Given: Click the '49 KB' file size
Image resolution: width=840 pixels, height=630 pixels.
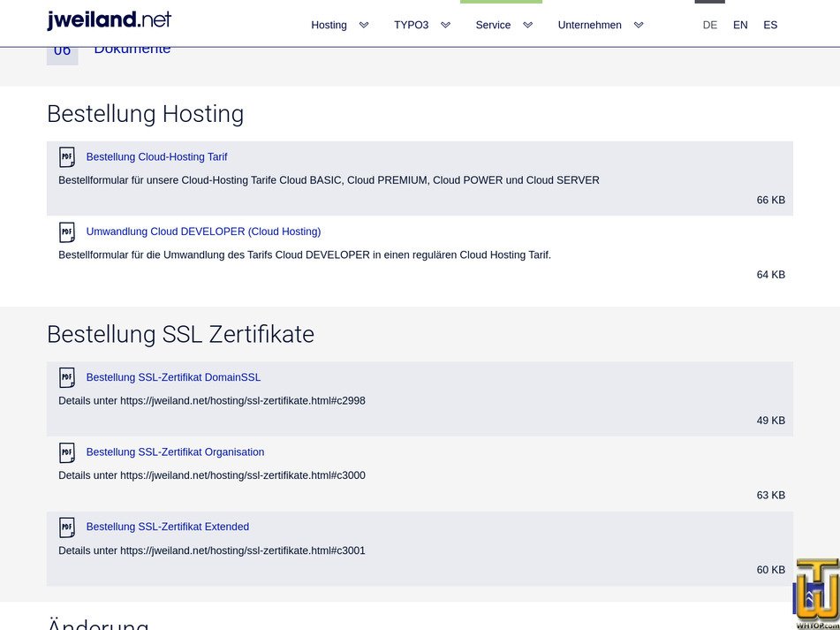Looking at the screenshot, I should tap(771, 421).
